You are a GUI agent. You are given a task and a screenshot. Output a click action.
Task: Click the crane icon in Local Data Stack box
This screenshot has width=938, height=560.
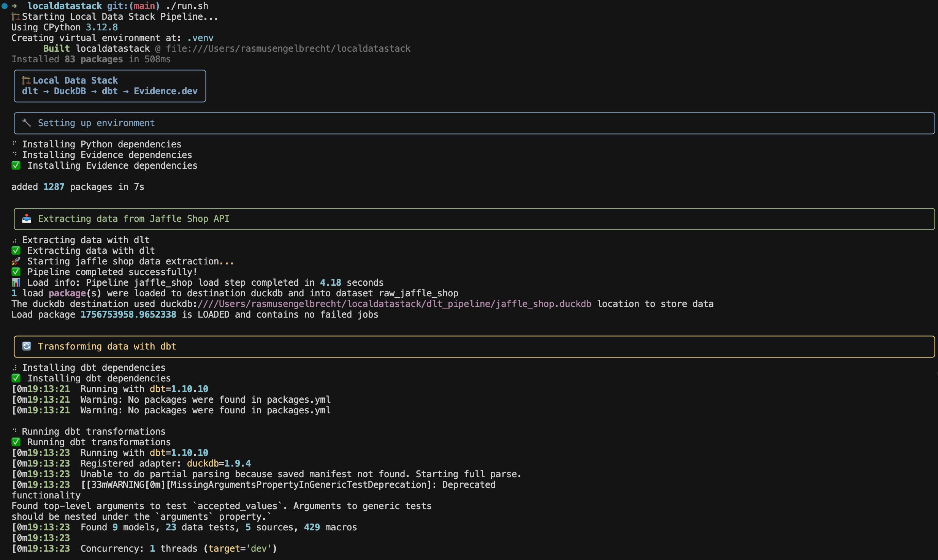click(x=26, y=81)
